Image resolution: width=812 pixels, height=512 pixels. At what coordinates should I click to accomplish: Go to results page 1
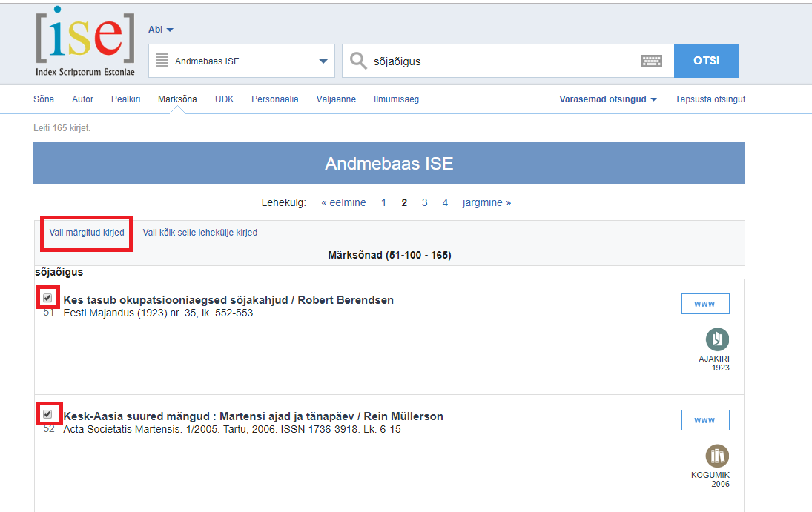click(x=383, y=202)
